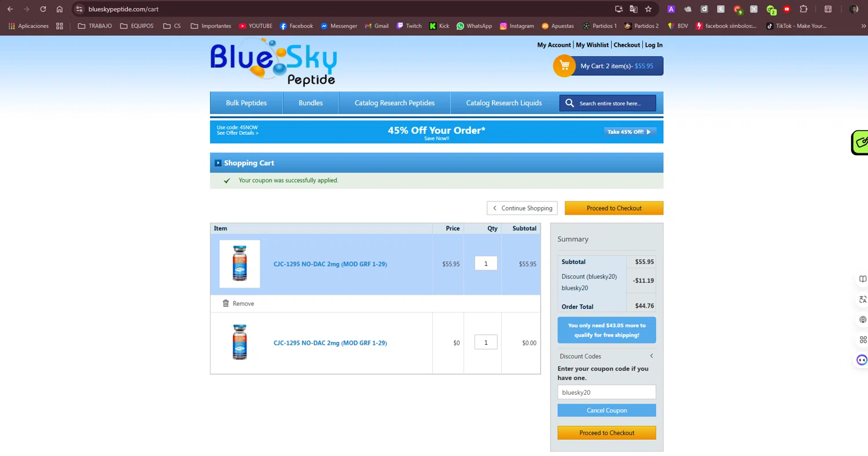This screenshot has height=456, width=868.
Task: Open the red extension with badge 9
Action: coord(737,9)
